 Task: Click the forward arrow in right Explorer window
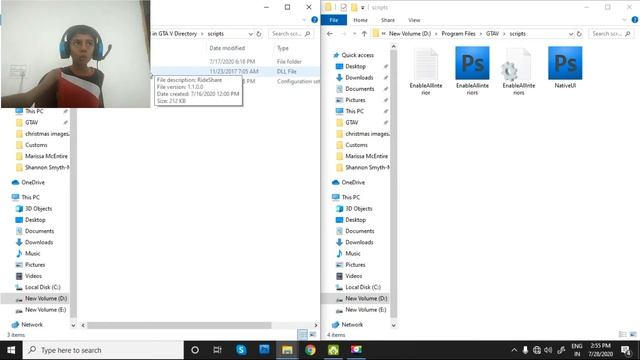[343, 34]
